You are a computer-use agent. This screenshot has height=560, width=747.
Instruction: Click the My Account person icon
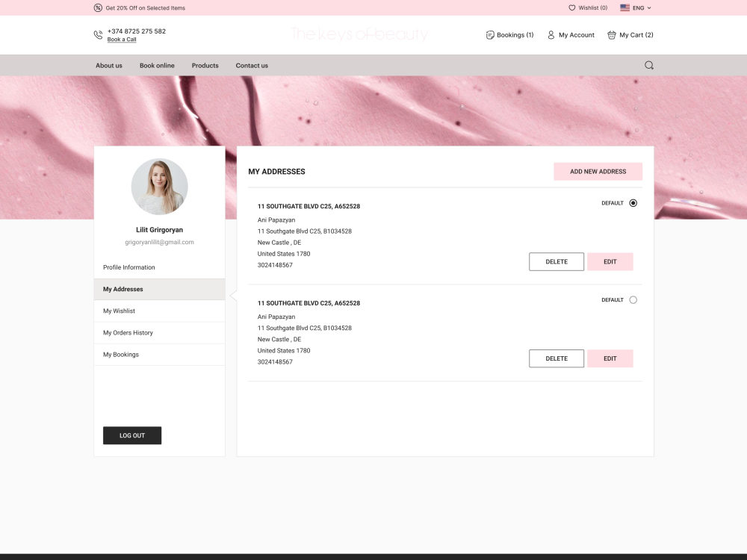pos(551,35)
